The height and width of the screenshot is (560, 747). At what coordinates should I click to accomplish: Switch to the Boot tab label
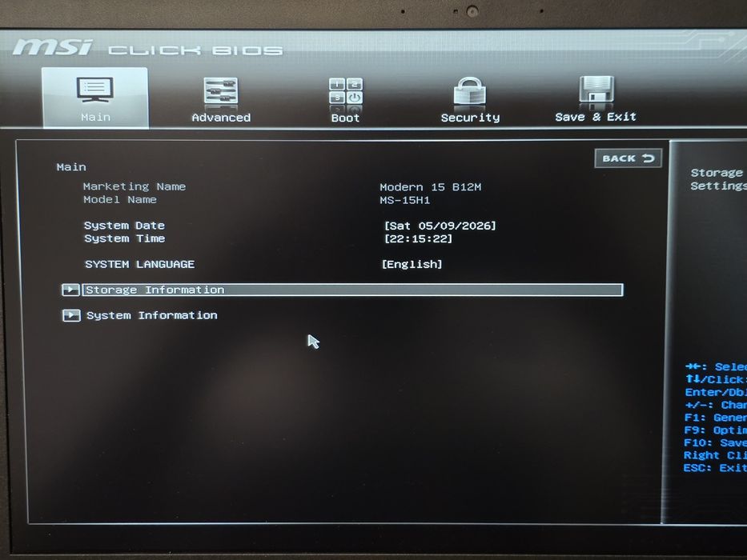pos(345,118)
